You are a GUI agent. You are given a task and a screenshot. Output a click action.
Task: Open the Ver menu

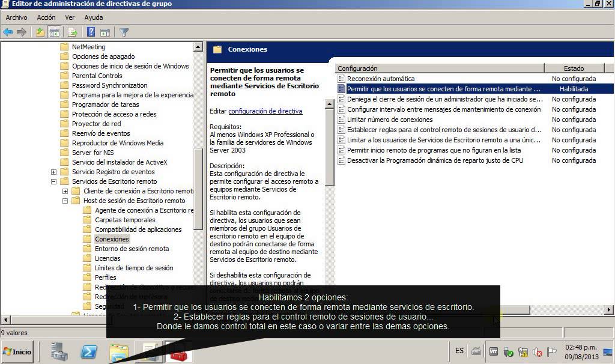tap(70, 17)
